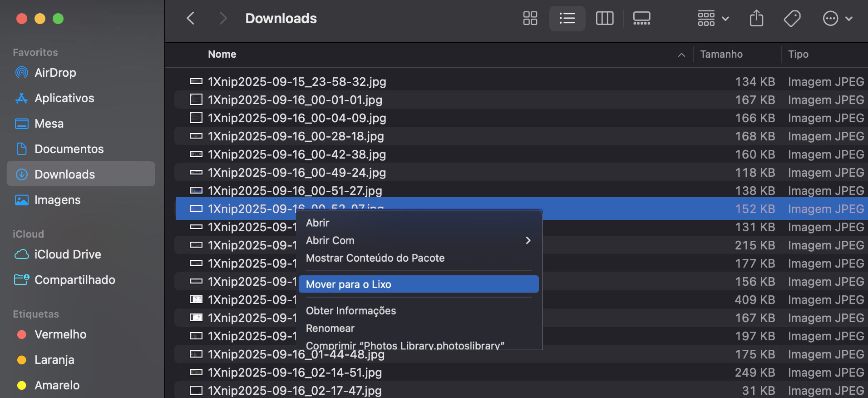
Task: Expand the Abrir Com submenu
Action: coord(419,240)
